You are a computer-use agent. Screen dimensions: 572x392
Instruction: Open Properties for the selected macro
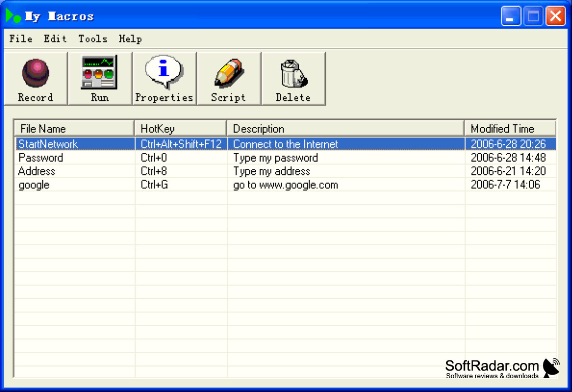tap(165, 79)
